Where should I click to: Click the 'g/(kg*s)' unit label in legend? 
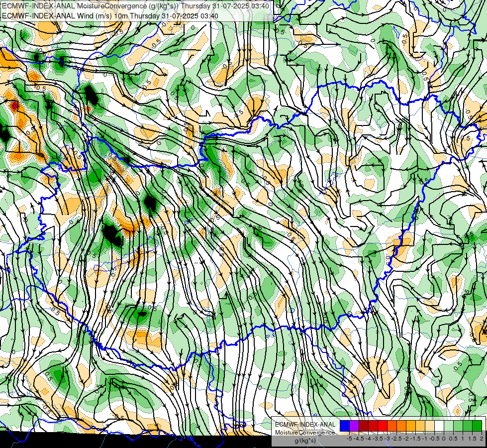305,441
